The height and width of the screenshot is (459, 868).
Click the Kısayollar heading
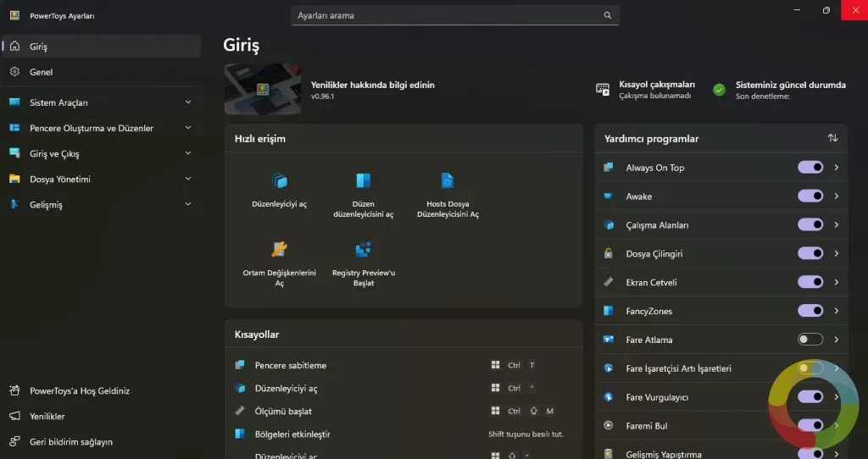pos(257,335)
